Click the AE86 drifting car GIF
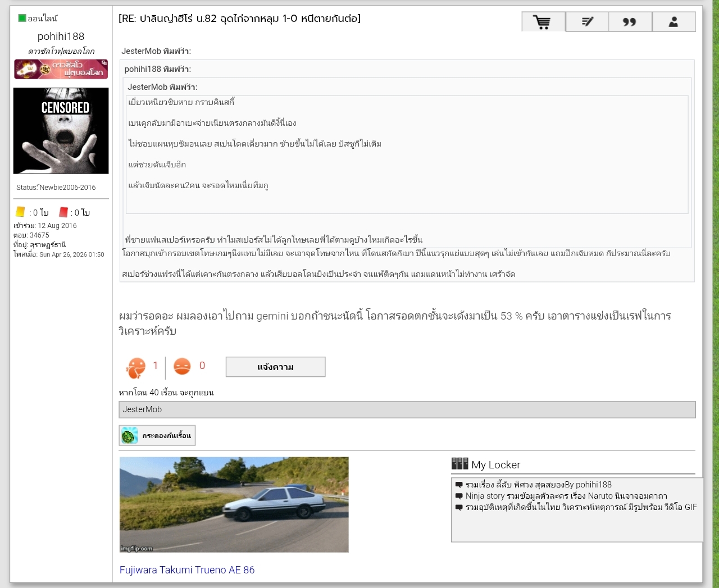Viewport: 719px width, 588px height. pyautogui.click(x=234, y=504)
